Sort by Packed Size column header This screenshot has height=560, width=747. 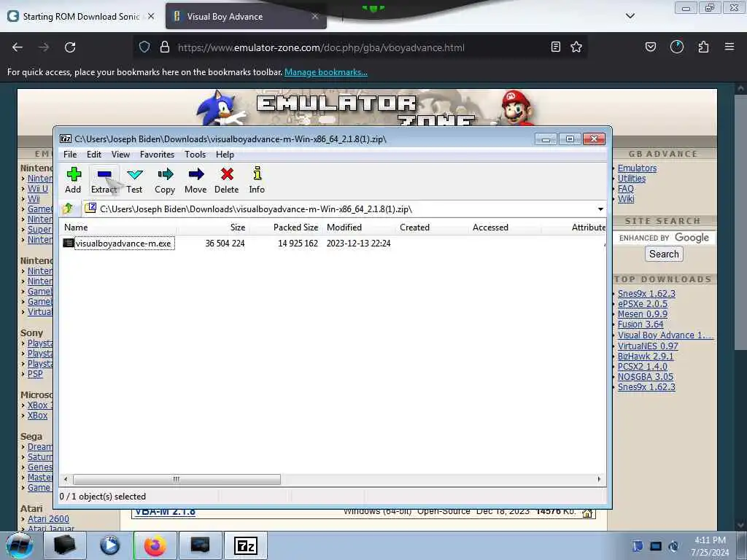click(x=286, y=227)
